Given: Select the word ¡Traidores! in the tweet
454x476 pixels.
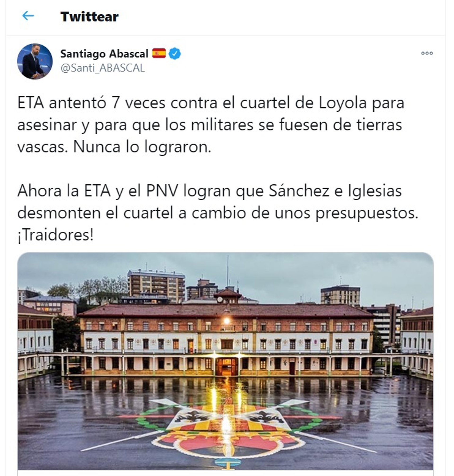Looking at the screenshot, I should tap(55, 235).
